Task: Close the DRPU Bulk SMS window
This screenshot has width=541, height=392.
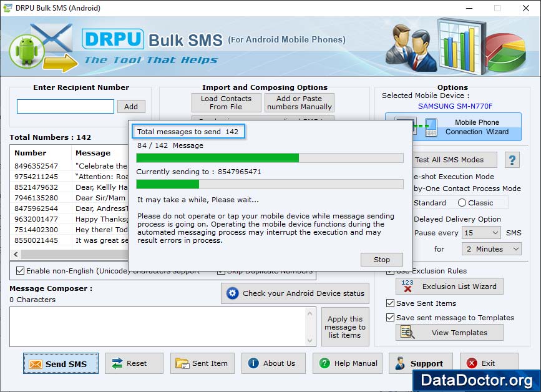Action: tap(525, 8)
